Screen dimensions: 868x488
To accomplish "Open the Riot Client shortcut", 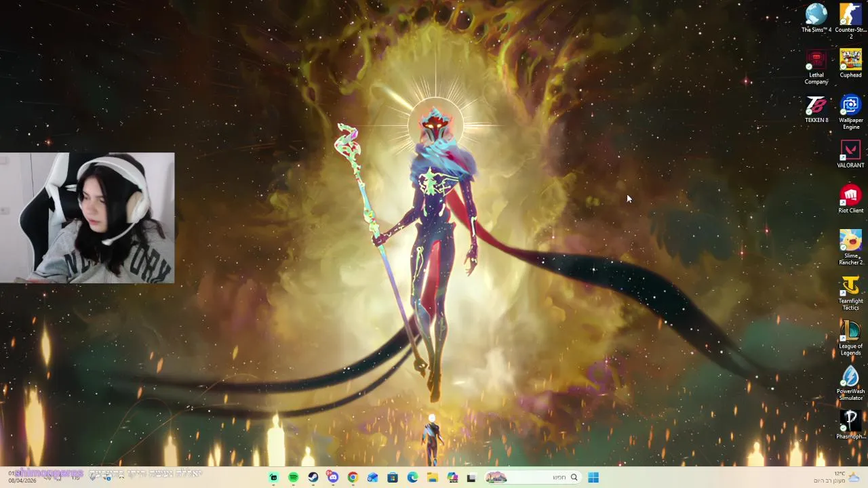I will click(850, 199).
